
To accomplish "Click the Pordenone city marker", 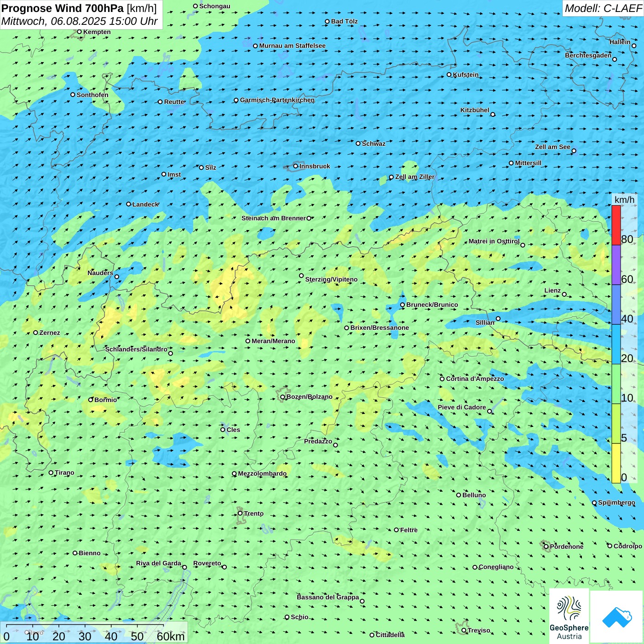I will (x=546, y=546).
